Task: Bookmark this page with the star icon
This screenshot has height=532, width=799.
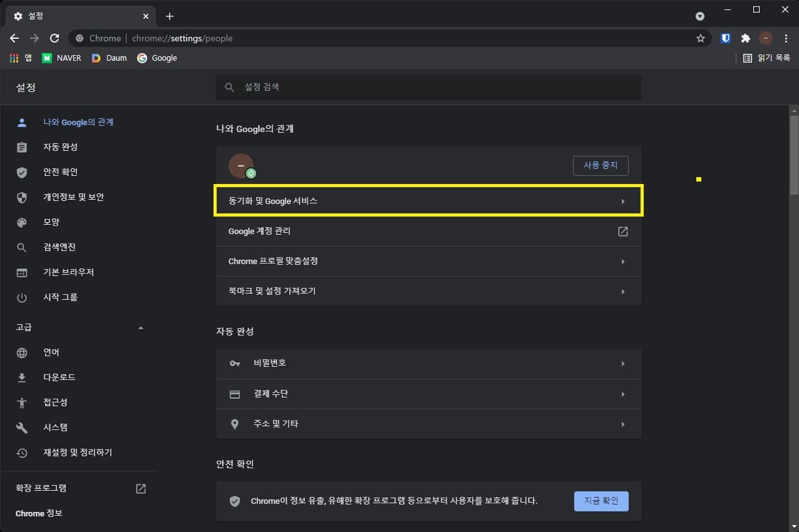Action: click(x=700, y=38)
